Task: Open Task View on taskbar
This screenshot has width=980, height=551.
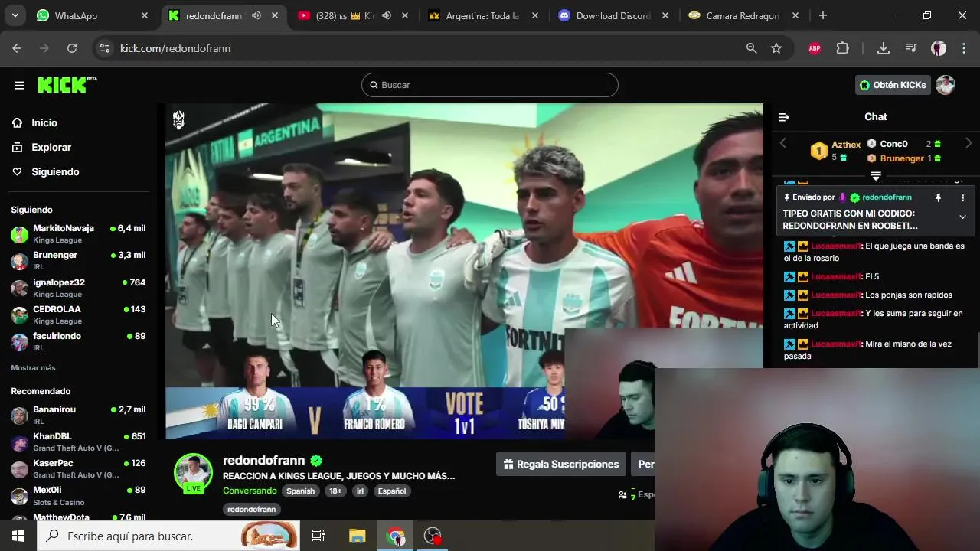Action: tap(318, 536)
